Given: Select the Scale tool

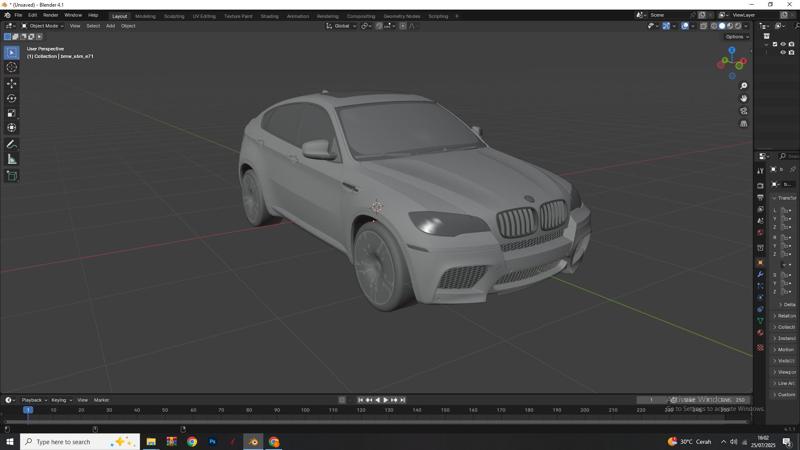Looking at the screenshot, I should click(x=11, y=113).
